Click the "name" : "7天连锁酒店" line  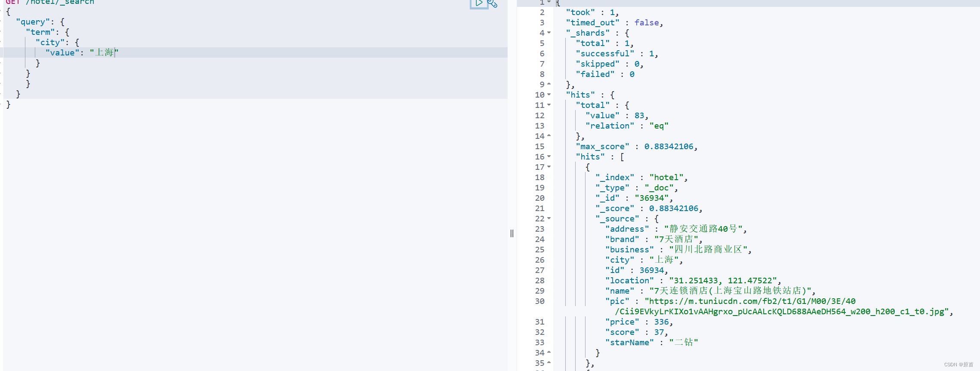click(710, 291)
